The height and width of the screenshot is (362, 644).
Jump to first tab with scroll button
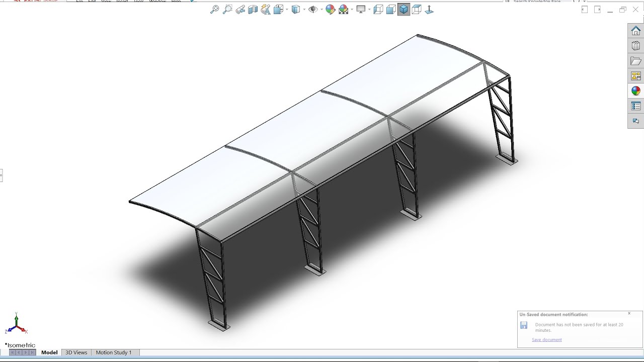13,352
